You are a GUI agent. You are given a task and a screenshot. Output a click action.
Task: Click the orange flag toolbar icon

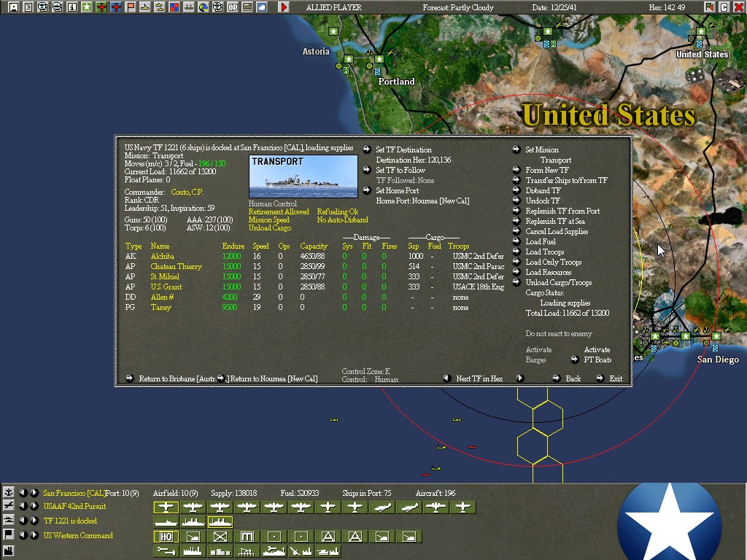coord(130,7)
